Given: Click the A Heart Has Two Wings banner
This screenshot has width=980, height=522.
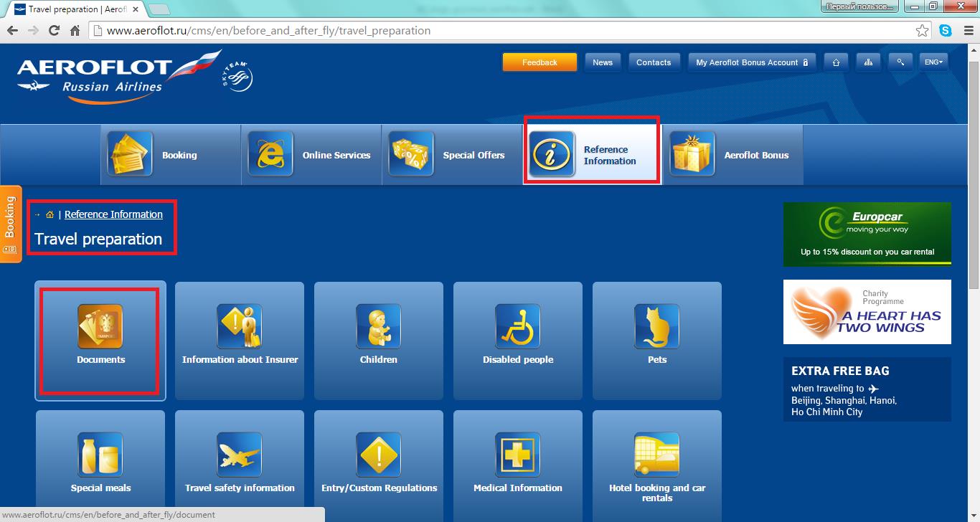Looking at the screenshot, I should click(x=867, y=312).
